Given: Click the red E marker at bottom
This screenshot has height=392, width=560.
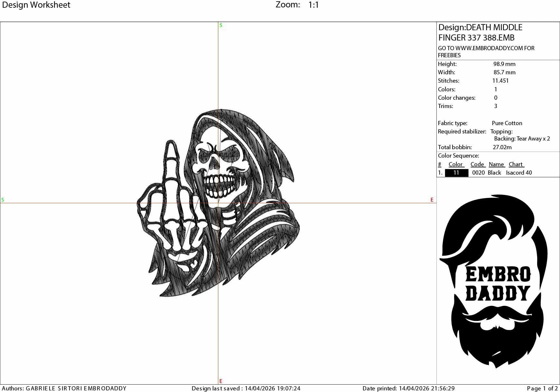Looking at the screenshot, I should (x=221, y=381).
